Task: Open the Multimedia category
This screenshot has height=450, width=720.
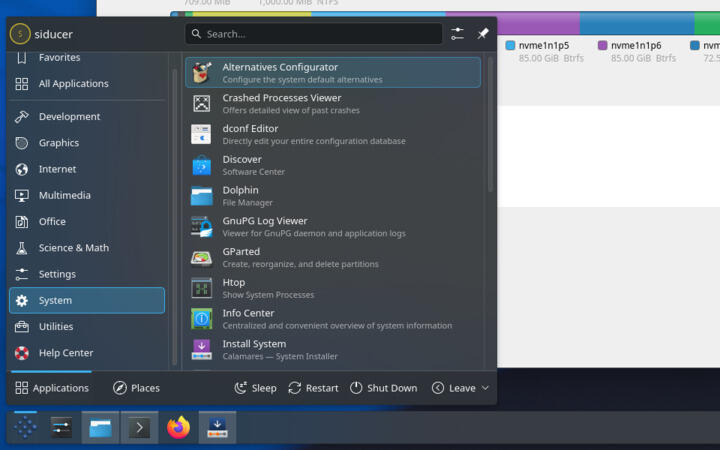Action: point(87,195)
